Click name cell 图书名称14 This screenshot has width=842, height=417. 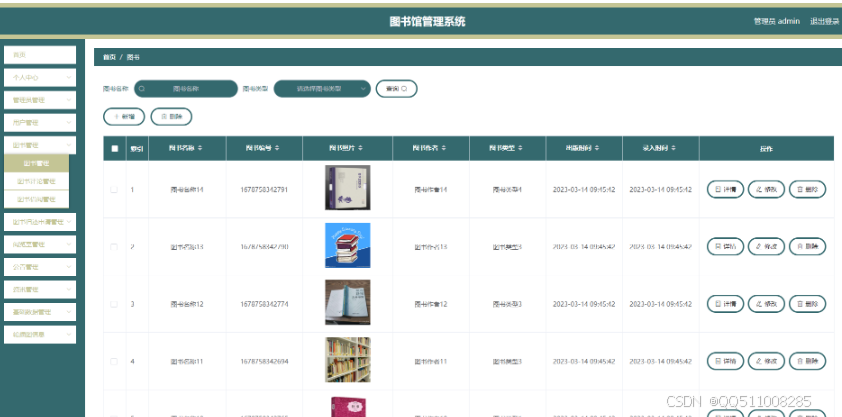point(187,189)
